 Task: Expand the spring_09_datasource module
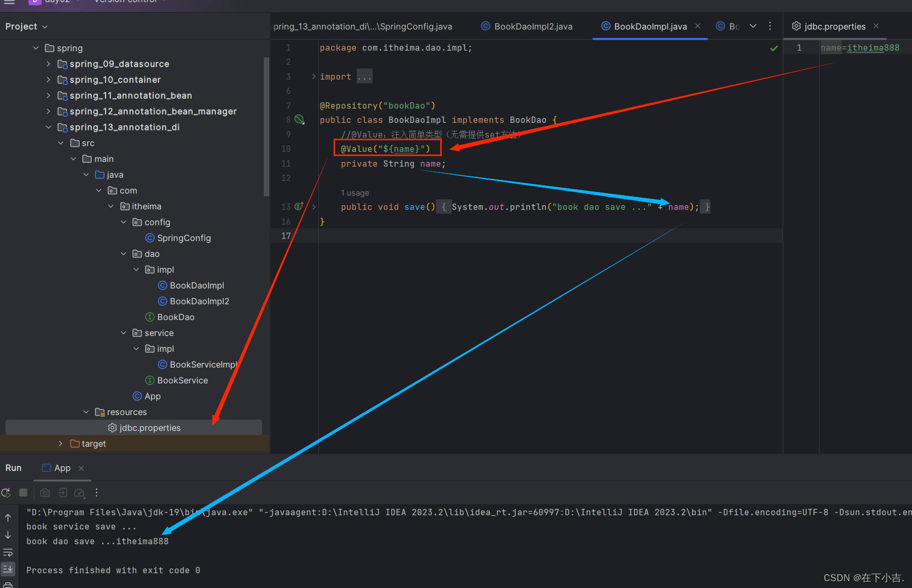pyautogui.click(x=49, y=64)
